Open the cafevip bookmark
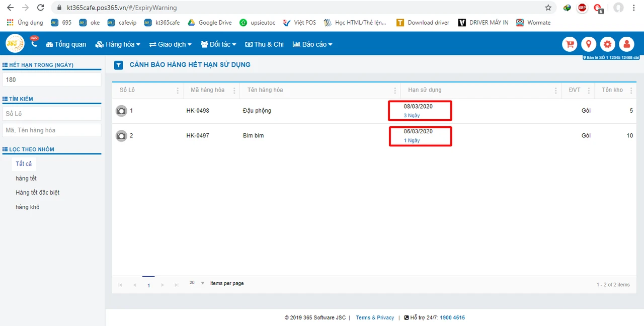Viewport: 644px width, 326px height. 122,23
